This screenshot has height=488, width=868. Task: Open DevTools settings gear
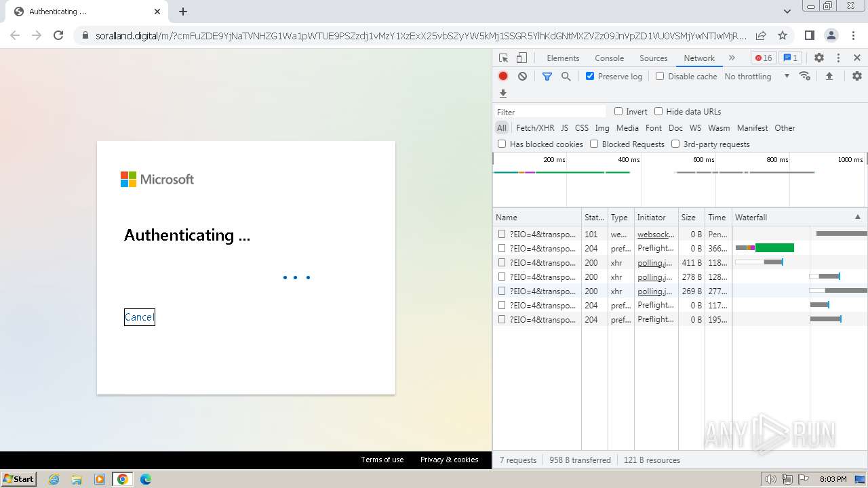tap(819, 58)
